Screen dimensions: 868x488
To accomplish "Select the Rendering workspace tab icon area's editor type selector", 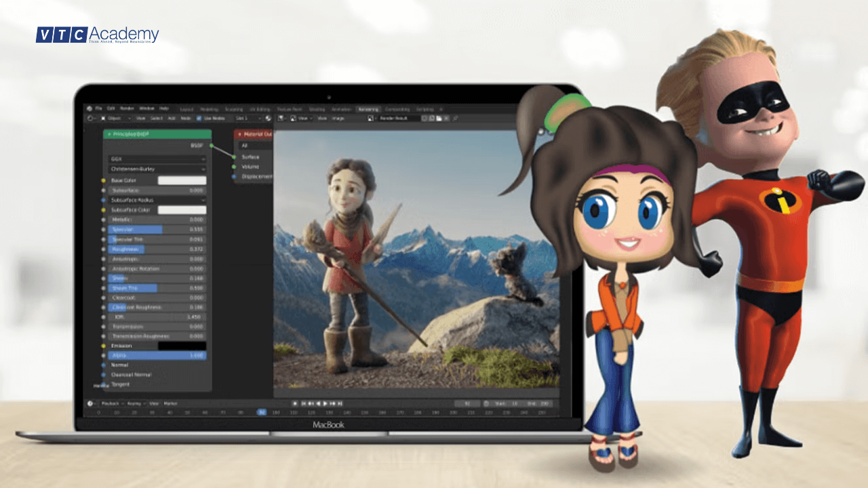I will [89, 118].
